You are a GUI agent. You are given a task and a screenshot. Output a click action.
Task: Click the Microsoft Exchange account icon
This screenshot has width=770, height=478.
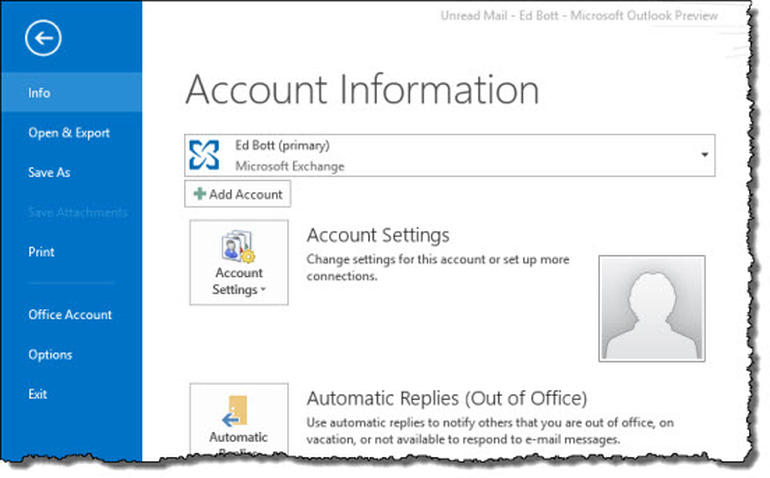point(204,155)
